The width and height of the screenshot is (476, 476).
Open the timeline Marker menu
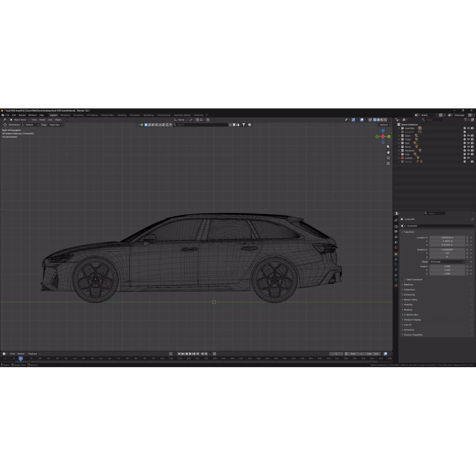point(21,354)
